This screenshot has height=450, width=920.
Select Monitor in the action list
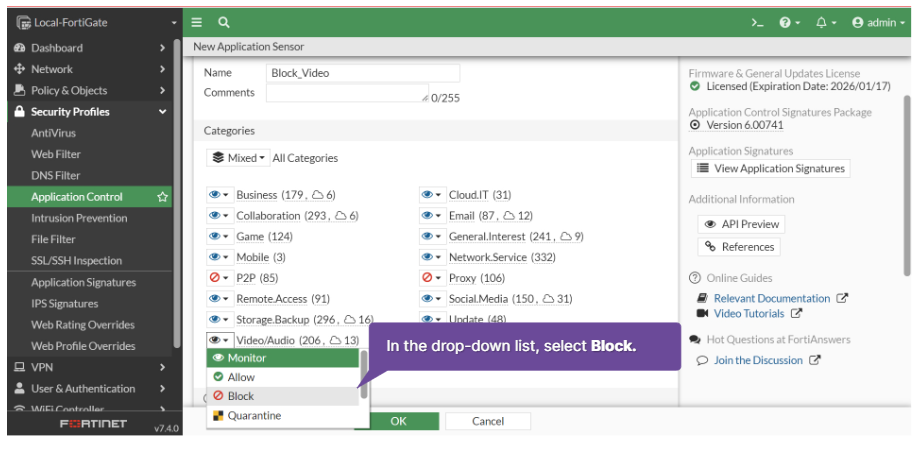283,358
